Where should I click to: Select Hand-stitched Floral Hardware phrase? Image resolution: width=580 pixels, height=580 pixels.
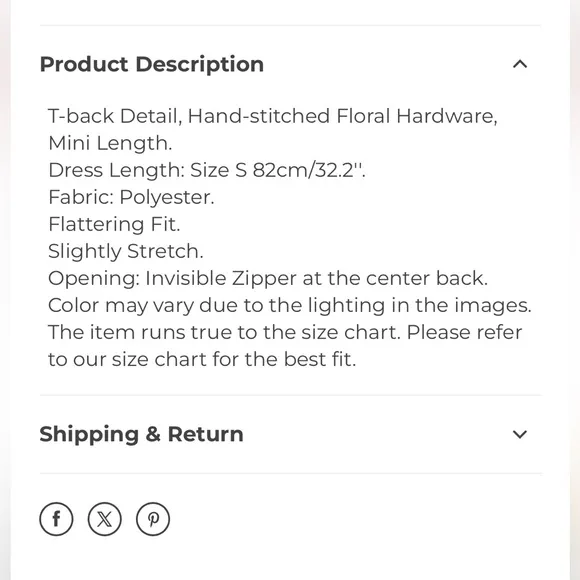pyautogui.click(x=343, y=116)
